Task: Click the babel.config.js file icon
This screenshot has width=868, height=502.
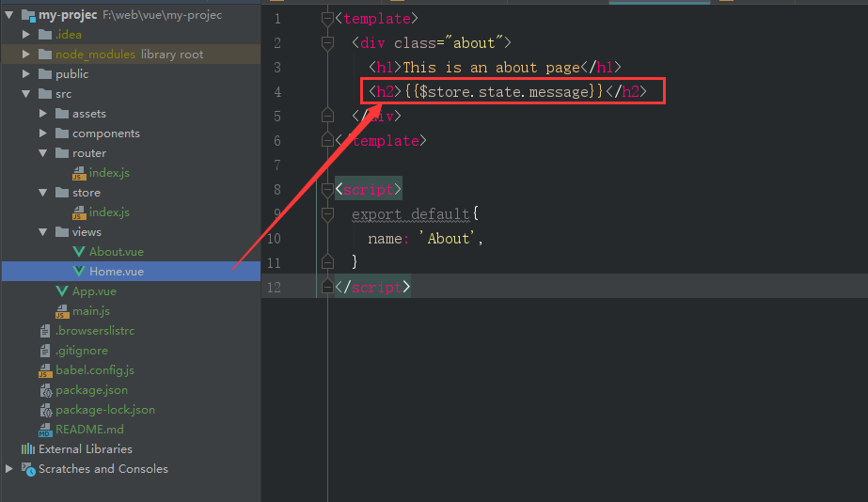Action: [x=45, y=370]
